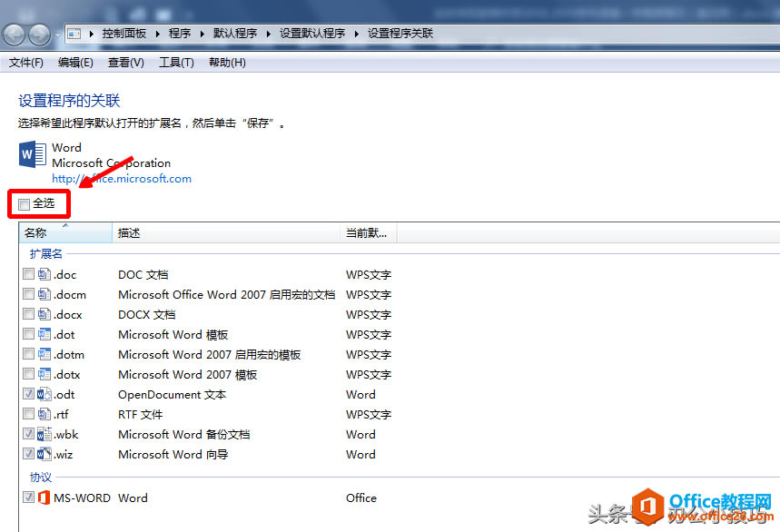Open the office.microsoft.com link
Image resolution: width=780 pixels, height=532 pixels.
click(x=122, y=179)
